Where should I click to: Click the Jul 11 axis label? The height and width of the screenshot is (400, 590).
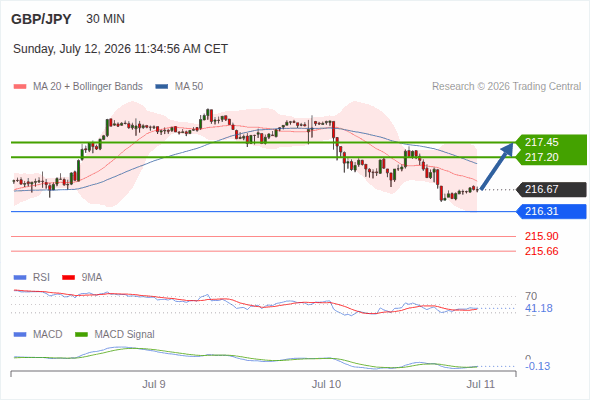481,385
